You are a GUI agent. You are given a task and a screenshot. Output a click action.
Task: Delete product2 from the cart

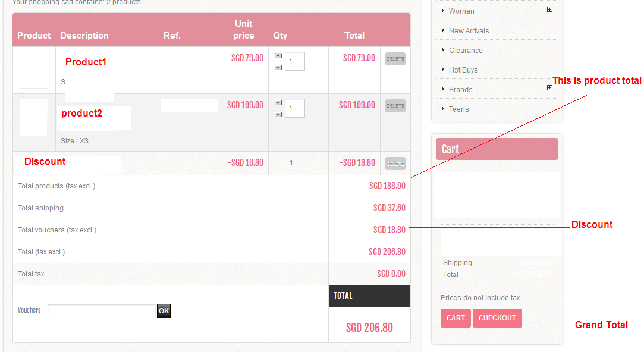pos(395,106)
